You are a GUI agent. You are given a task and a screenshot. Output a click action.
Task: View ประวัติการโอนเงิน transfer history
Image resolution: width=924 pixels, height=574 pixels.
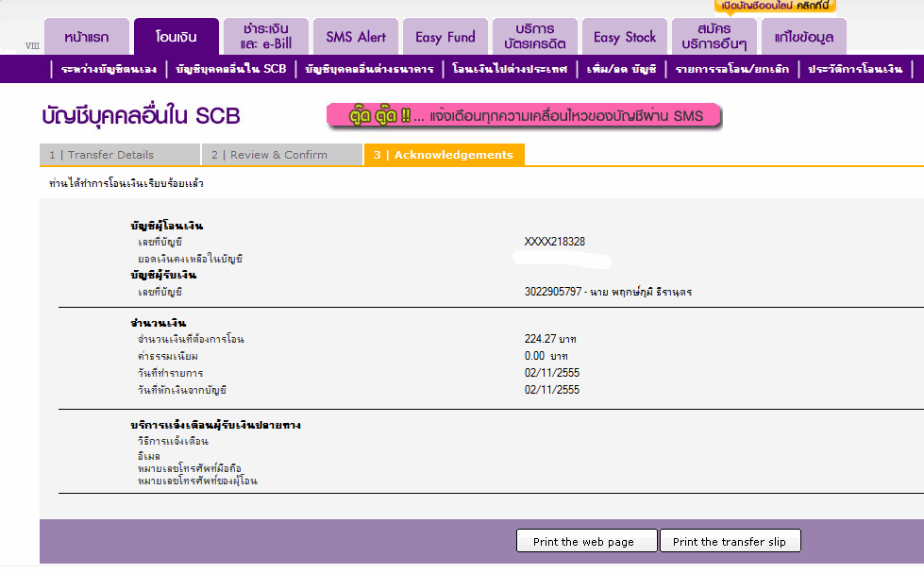coord(855,69)
